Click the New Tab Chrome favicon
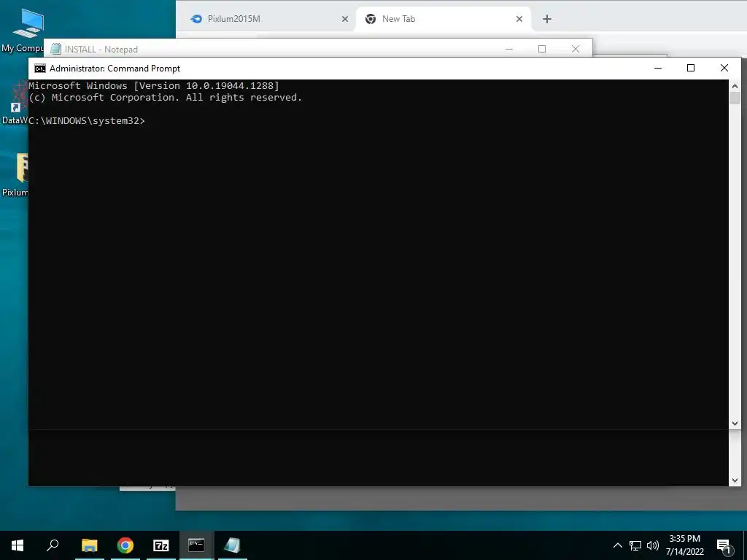This screenshot has width=747, height=560. tap(370, 19)
